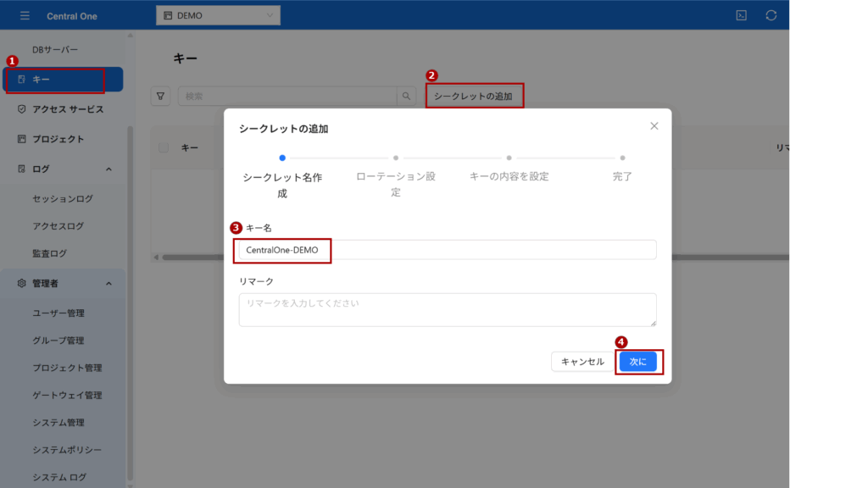Toggle the select-all checkbox in table header
868x488 pixels.
click(x=164, y=147)
